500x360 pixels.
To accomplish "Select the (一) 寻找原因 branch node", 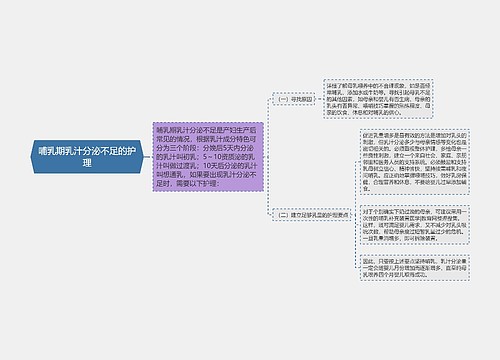I will click(294, 99).
